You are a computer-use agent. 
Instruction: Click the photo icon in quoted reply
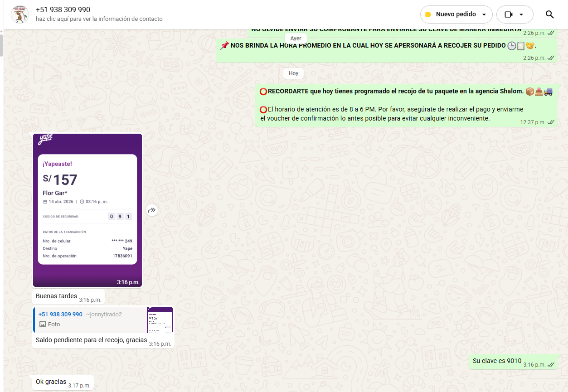point(43,324)
